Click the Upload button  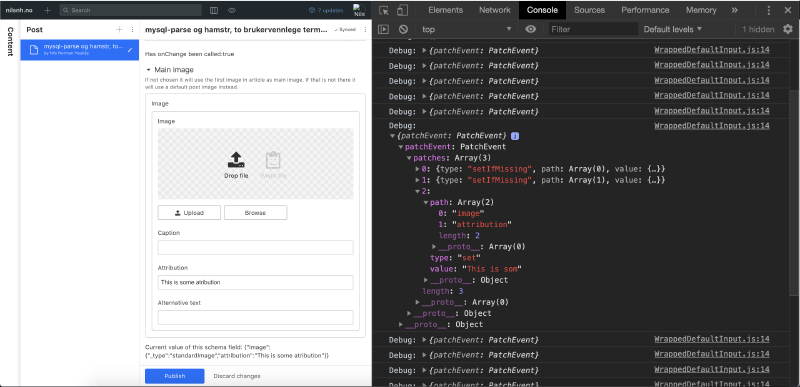tap(189, 213)
